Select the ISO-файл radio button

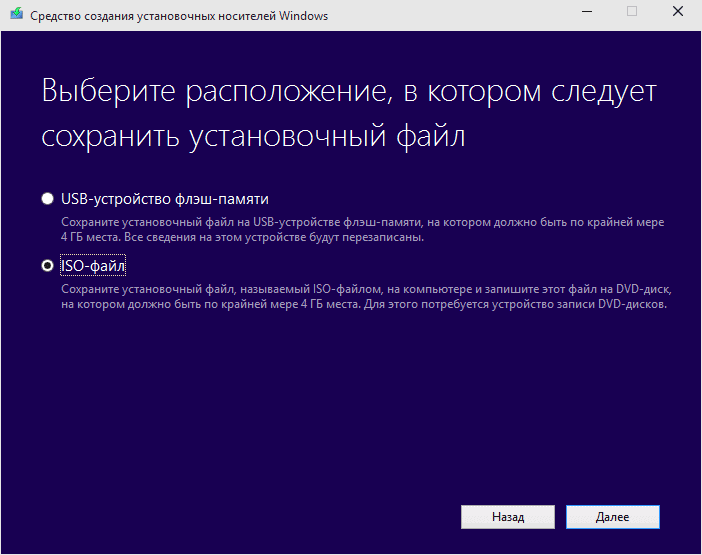tap(47, 265)
